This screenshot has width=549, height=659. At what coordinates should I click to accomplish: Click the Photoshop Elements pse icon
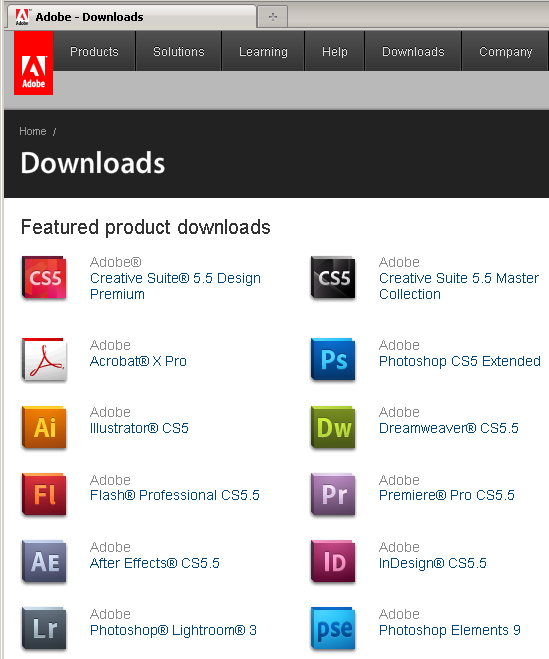(x=333, y=629)
